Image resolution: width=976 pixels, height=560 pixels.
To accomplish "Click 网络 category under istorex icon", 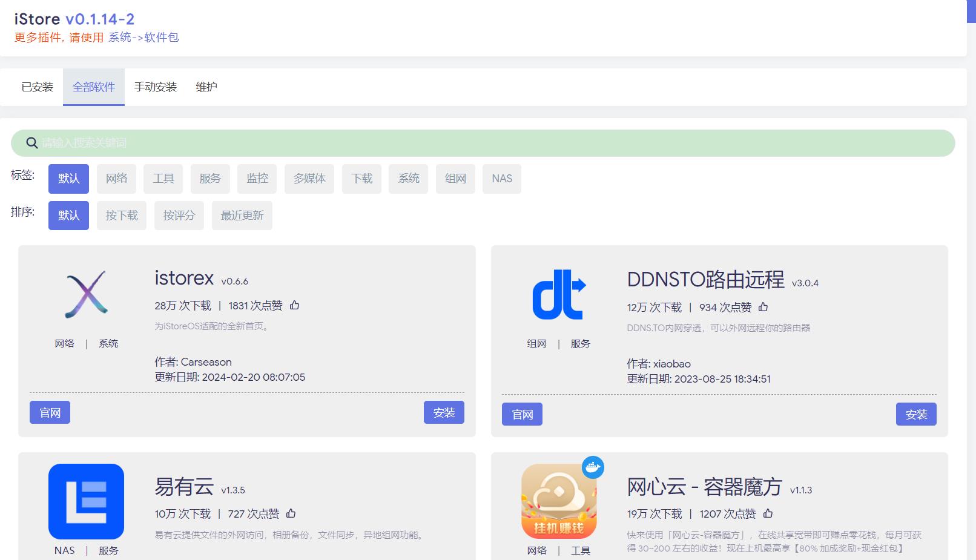I will click(x=64, y=343).
